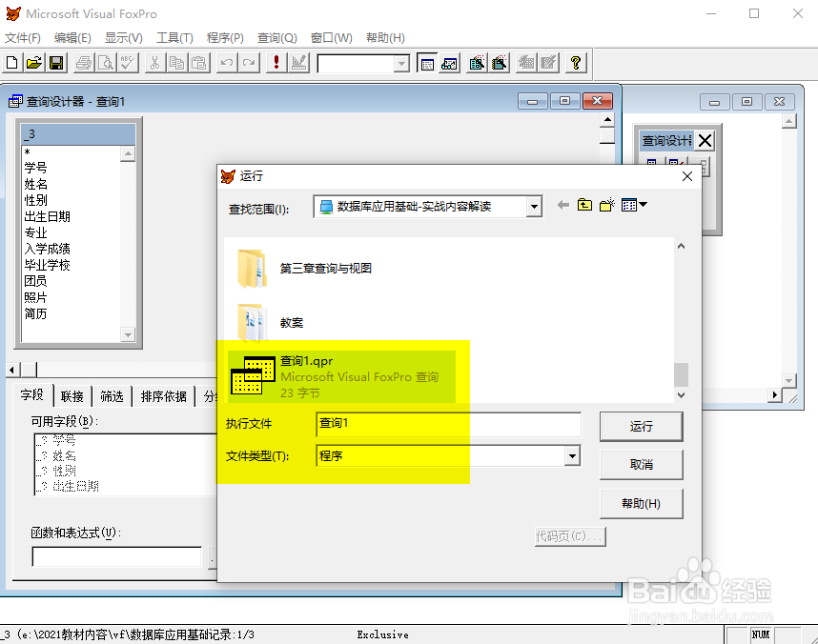
Task: Click the Copy toolbar icon
Action: (176, 63)
